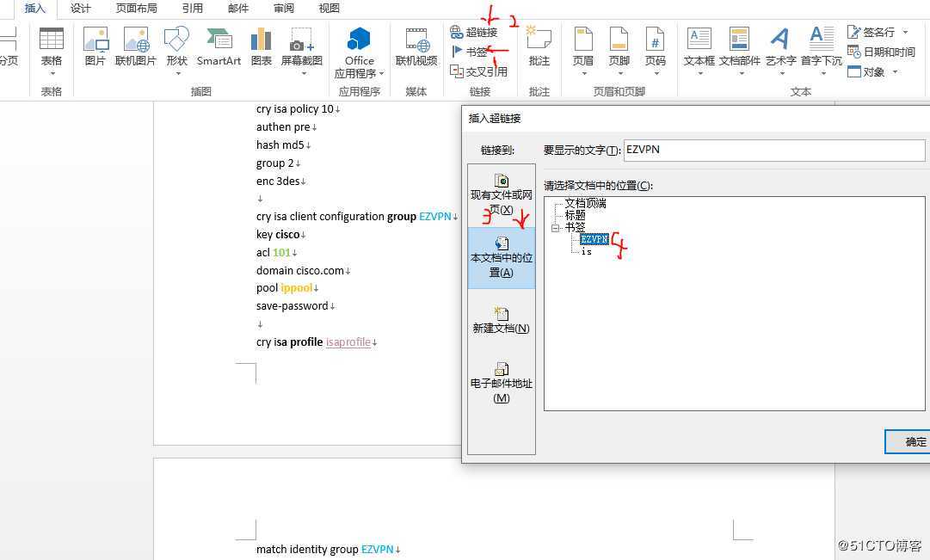Click the text 'save-password'
The height and width of the screenshot is (560, 930).
point(292,306)
